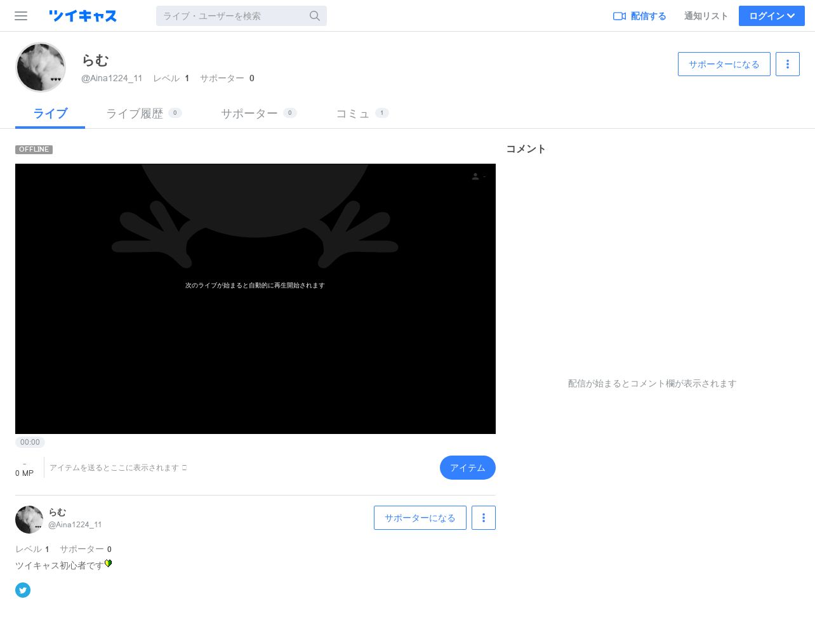Click the ツイキャス logo

click(83, 16)
